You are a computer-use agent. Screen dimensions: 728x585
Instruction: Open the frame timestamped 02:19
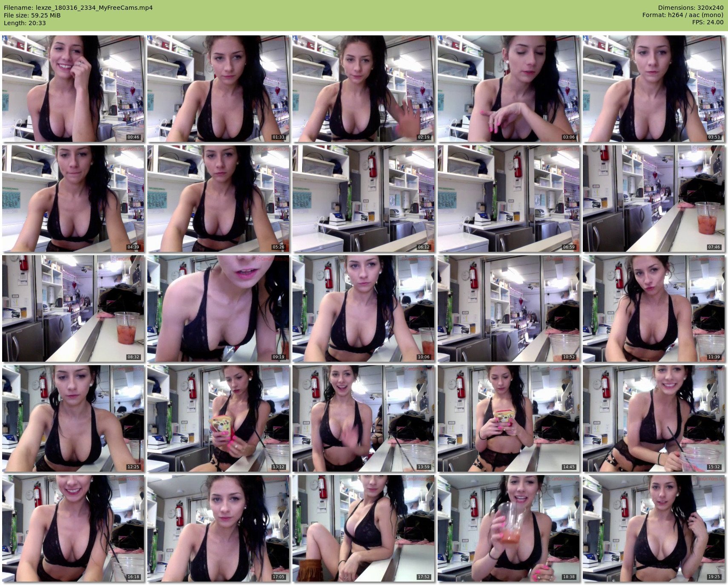(x=363, y=89)
